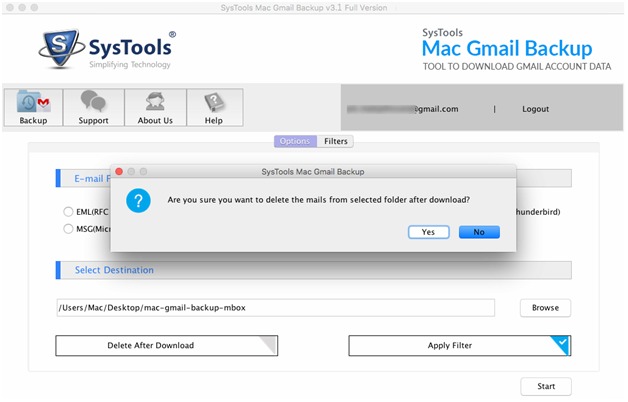Click the SysTools shield logo
This screenshot has width=628, height=402.
click(x=61, y=48)
